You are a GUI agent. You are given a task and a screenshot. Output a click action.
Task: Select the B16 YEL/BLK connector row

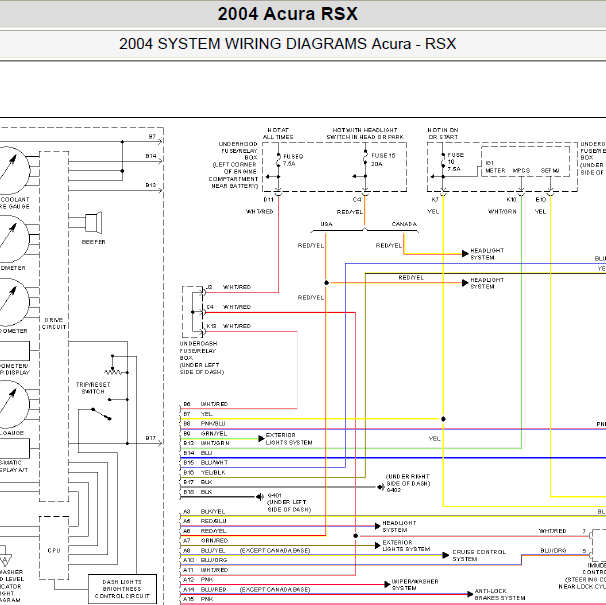(204, 473)
